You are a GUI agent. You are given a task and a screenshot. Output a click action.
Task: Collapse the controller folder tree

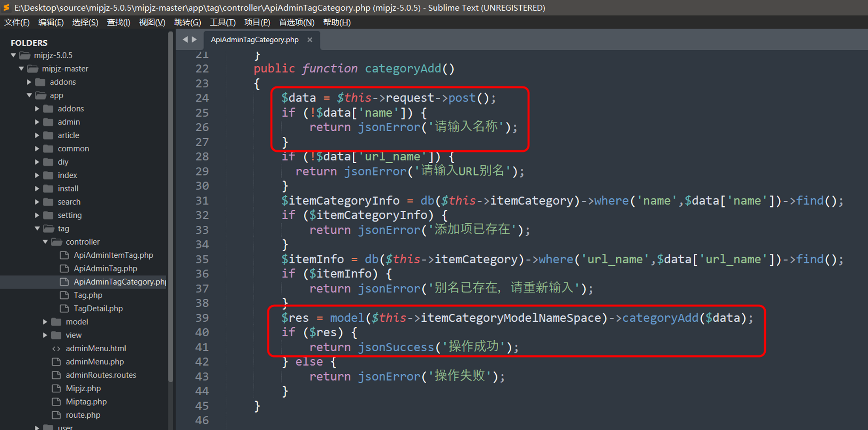pyautogui.click(x=45, y=242)
